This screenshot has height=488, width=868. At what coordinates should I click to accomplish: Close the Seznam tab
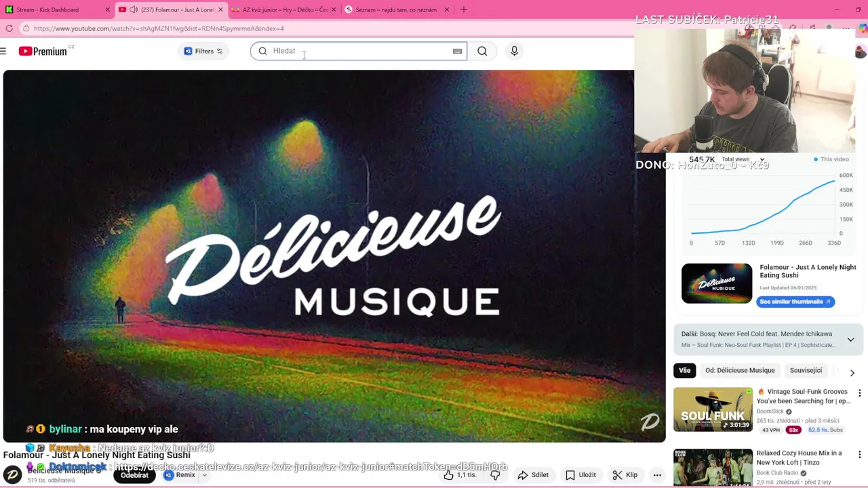click(446, 9)
